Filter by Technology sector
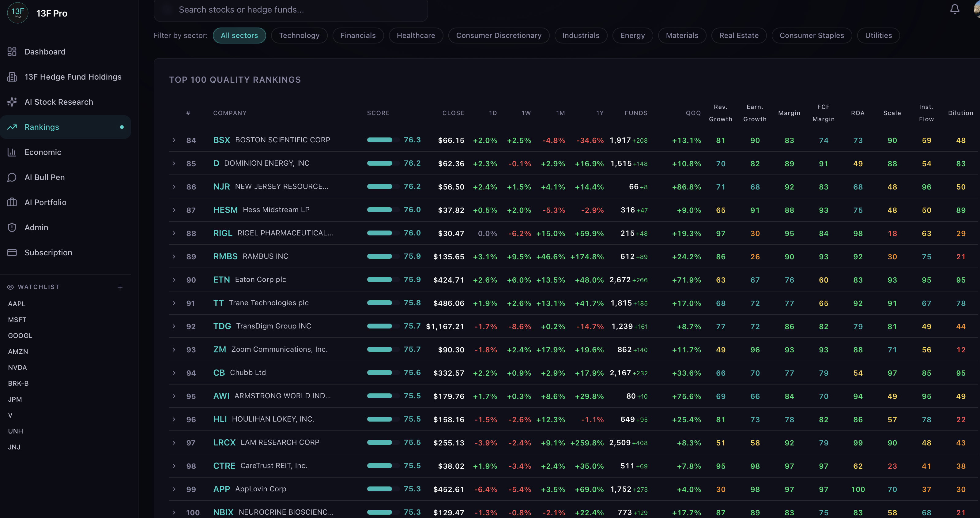 300,36
